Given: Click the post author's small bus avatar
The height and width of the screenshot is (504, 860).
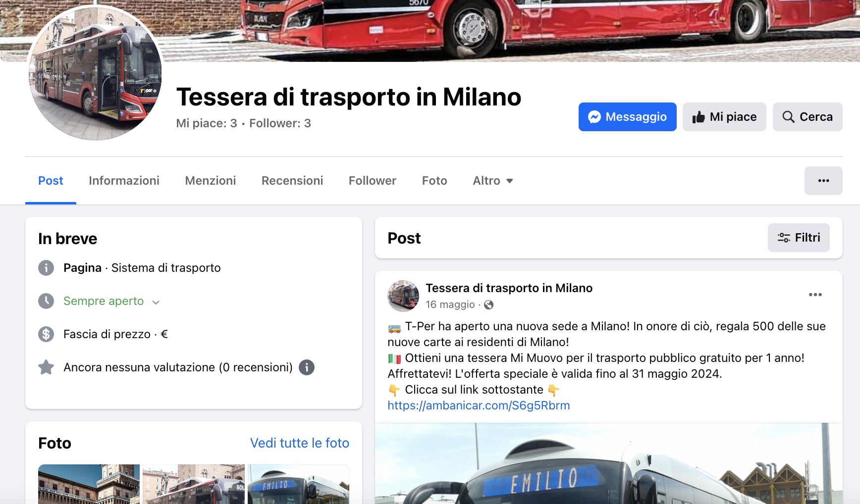Looking at the screenshot, I should coord(403,296).
